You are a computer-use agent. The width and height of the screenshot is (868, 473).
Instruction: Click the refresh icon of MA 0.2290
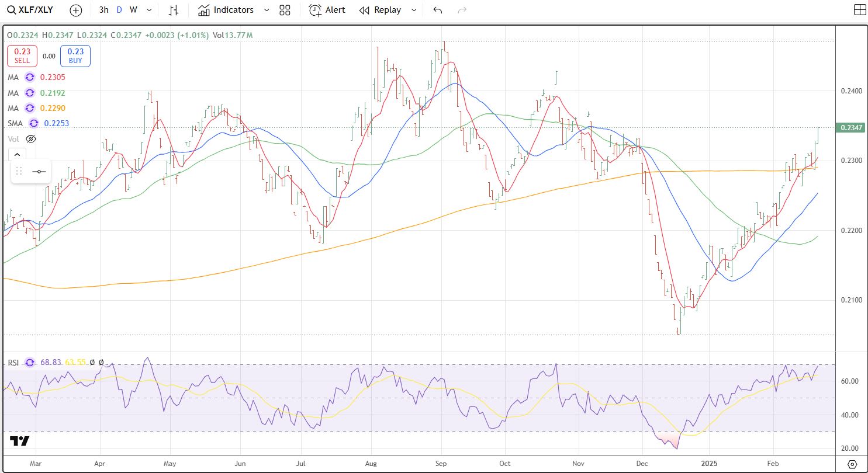coord(30,107)
